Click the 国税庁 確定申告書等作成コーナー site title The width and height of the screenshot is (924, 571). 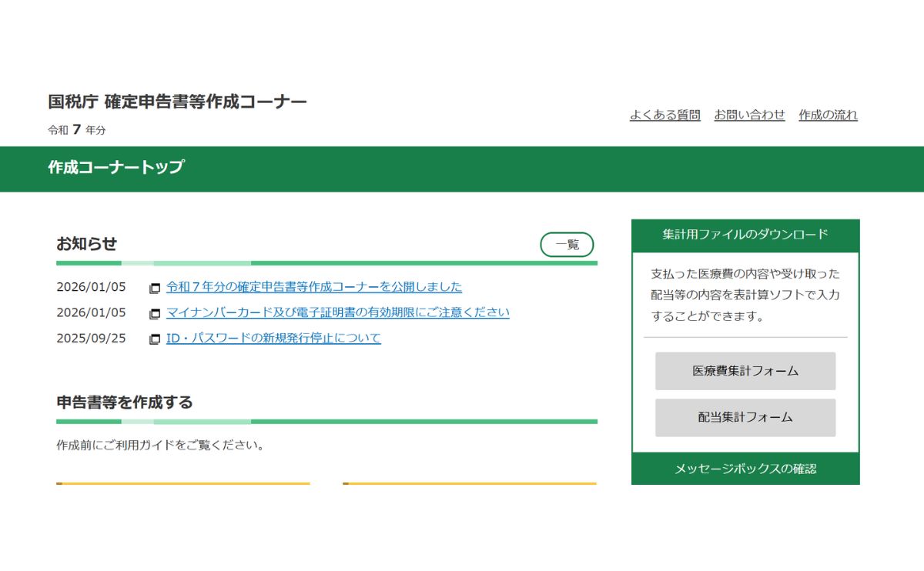click(x=176, y=101)
